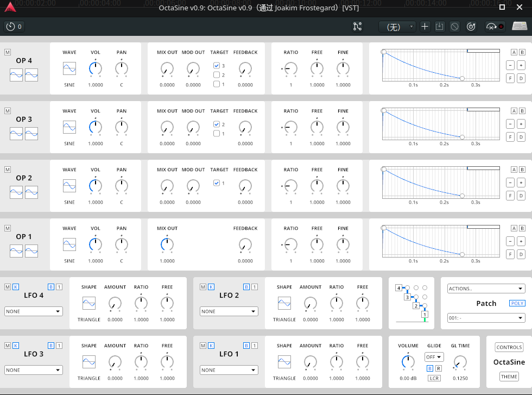Toggle LFO 4 K key sync button

(x=16, y=287)
